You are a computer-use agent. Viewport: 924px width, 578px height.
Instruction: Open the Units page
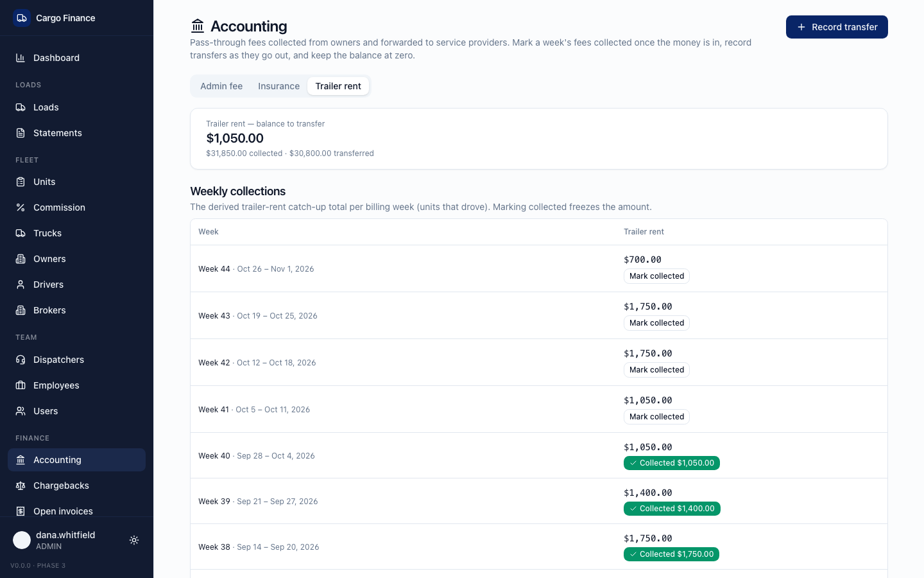(76, 182)
